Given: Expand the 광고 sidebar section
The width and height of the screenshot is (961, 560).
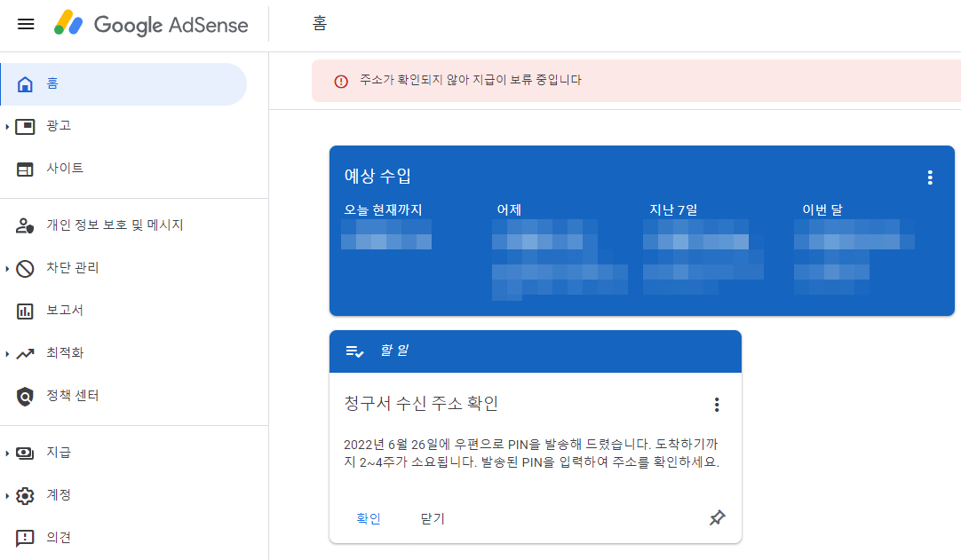Looking at the screenshot, I should click(9, 125).
